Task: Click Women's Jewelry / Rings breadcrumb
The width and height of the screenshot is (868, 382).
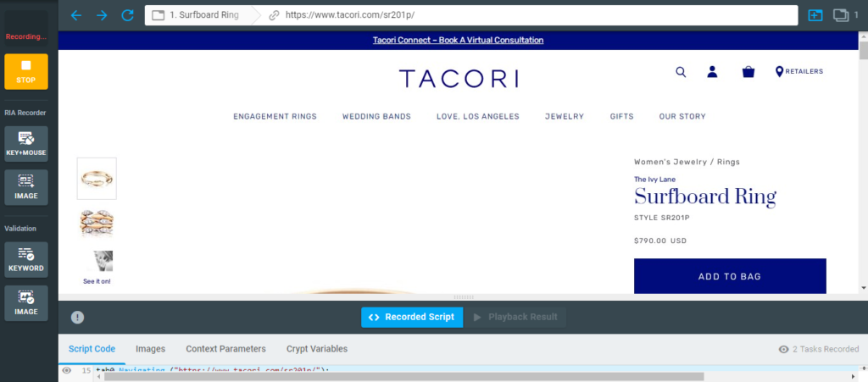Action: (x=687, y=162)
